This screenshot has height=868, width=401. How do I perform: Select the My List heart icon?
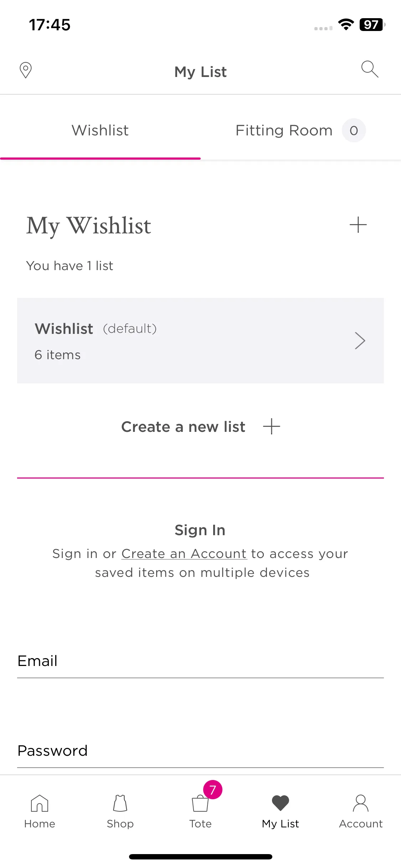281,803
